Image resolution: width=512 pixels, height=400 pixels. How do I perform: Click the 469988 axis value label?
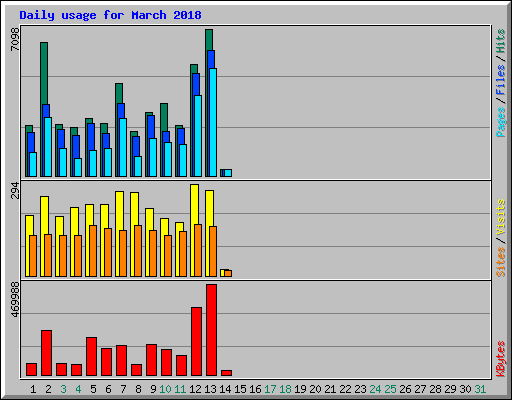15,299
